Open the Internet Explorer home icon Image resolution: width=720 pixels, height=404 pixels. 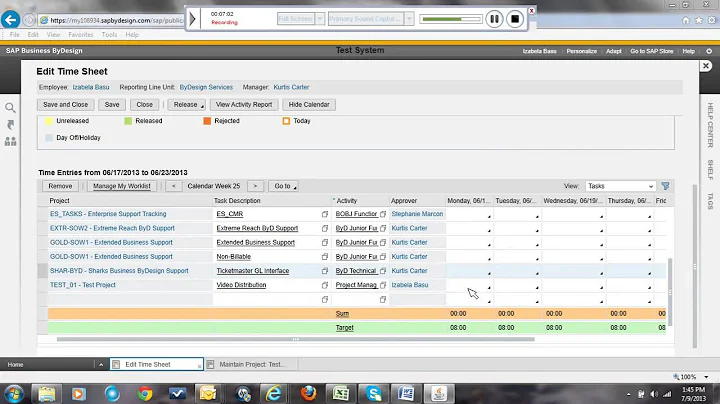(x=686, y=20)
